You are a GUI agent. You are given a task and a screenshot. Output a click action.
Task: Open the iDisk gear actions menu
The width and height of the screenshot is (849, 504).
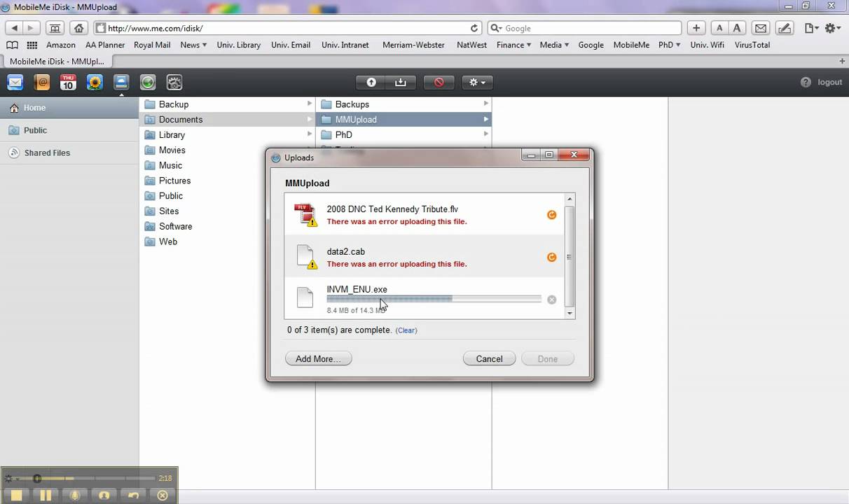[478, 83]
